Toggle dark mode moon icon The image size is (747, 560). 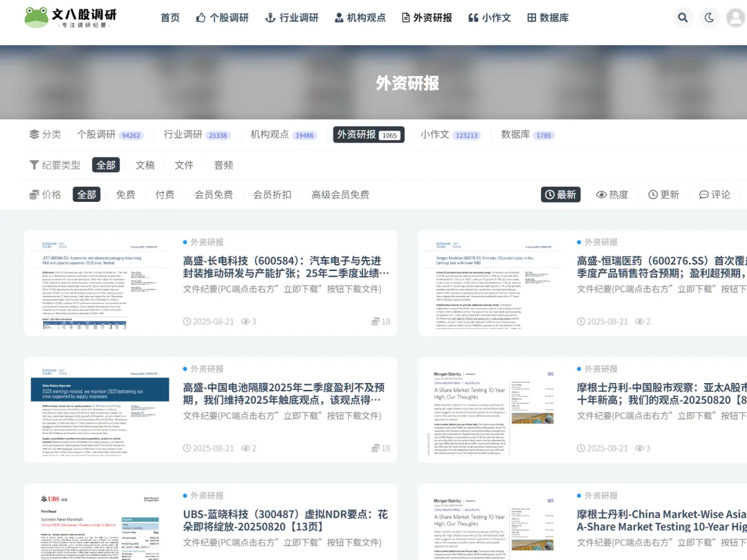tap(709, 17)
